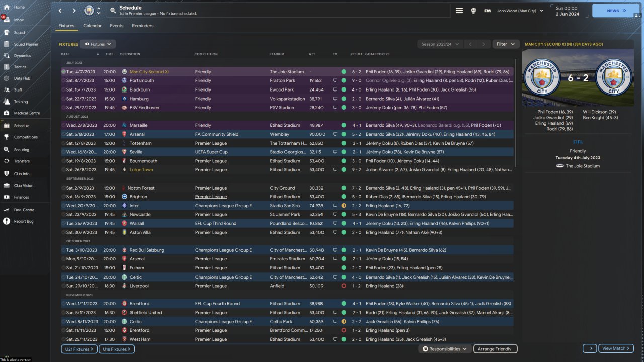Switch to the Events tab
The width and height of the screenshot is (644, 362).
[117, 26]
